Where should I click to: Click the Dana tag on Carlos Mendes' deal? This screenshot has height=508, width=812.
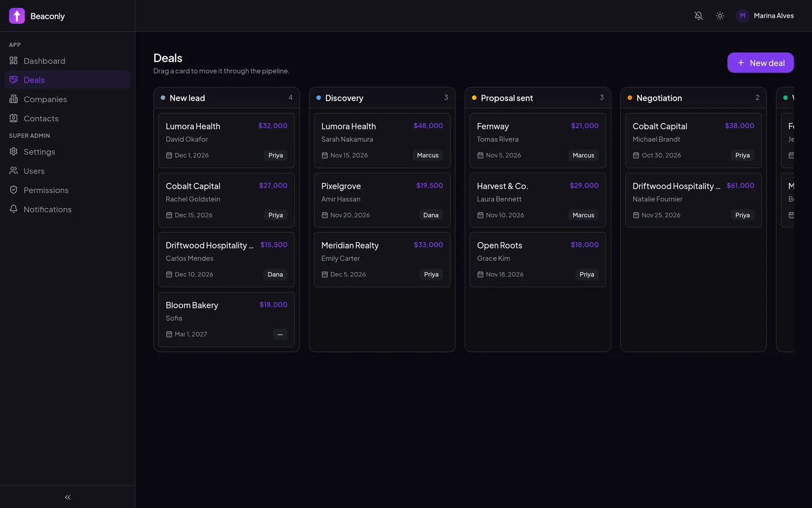point(275,274)
